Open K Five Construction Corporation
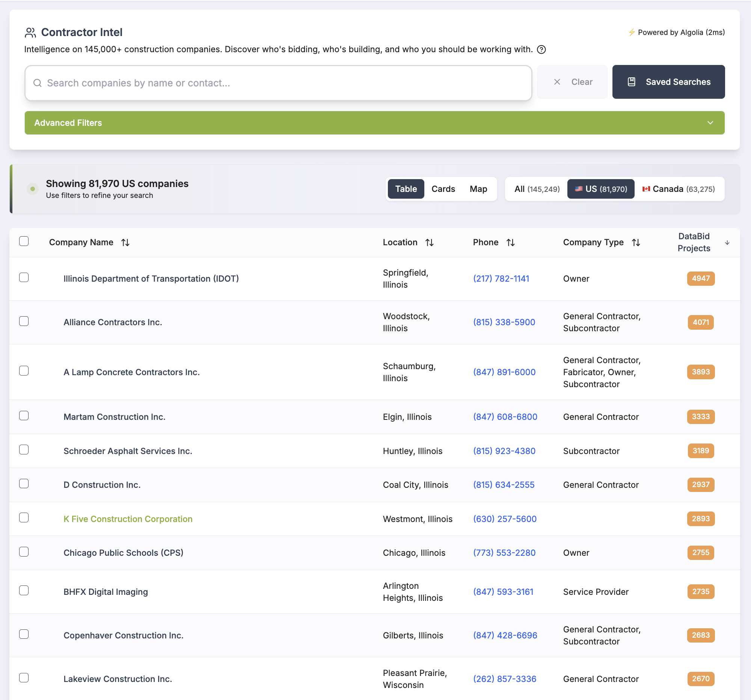The height and width of the screenshot is (700, 751). pyautogui.click(x=128, y=519)
